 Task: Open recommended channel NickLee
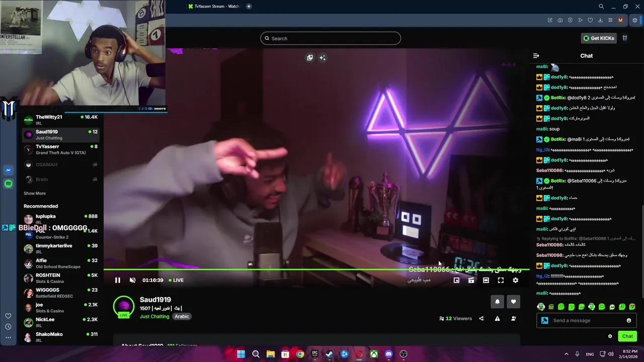tap(60, 322)
